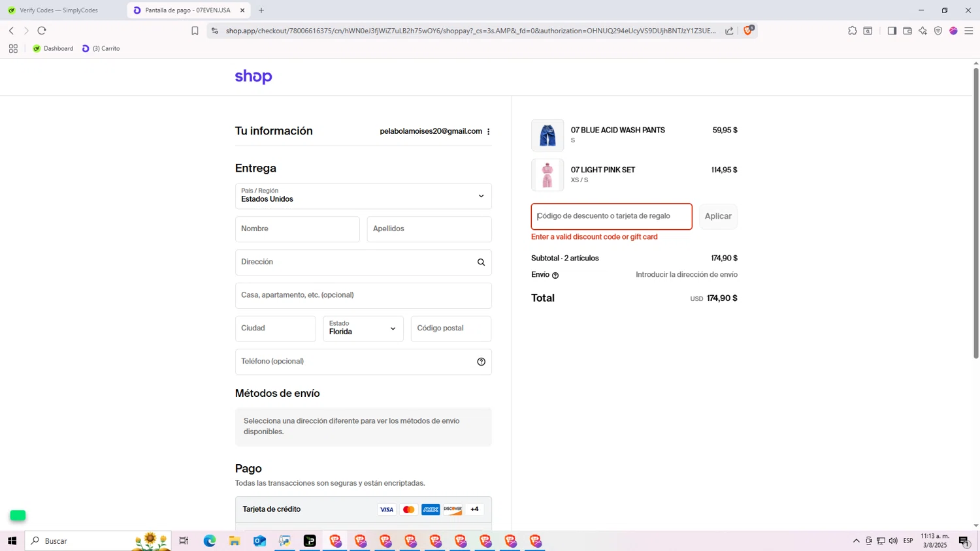Open Task View on the taskbar
The image size is (980, 551).
coord(184,541)
